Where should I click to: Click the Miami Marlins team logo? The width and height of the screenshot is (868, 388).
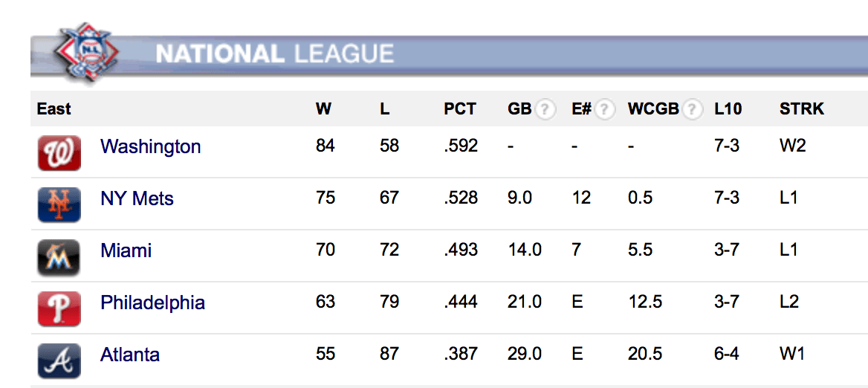59,256
